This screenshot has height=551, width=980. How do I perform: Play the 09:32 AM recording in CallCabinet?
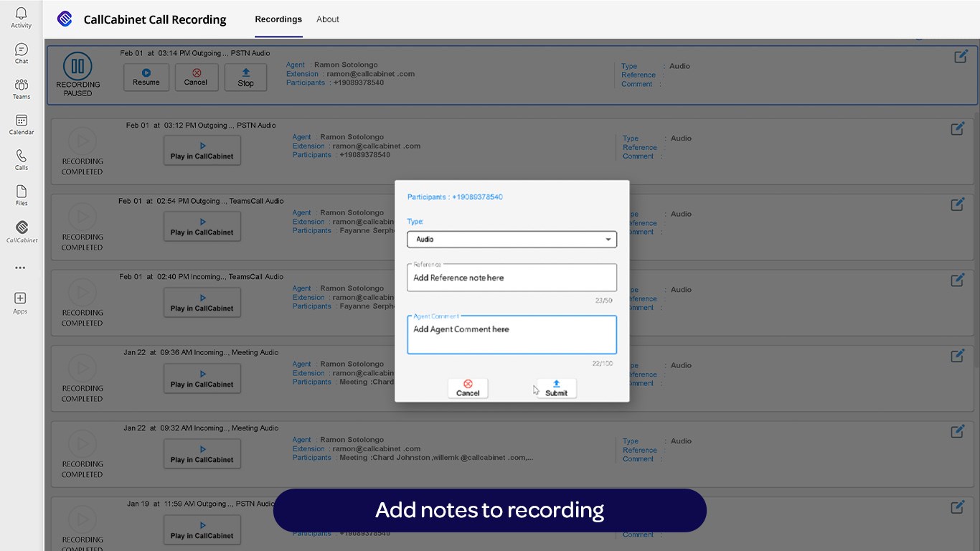pyautogui.click(x=202, y=454)
